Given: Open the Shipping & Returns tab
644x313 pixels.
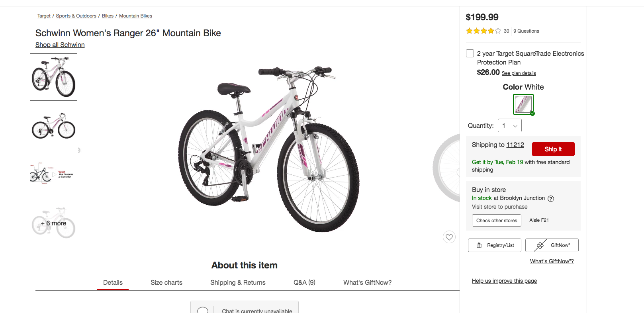Looking at the screenshot, I should pos(238,282).
